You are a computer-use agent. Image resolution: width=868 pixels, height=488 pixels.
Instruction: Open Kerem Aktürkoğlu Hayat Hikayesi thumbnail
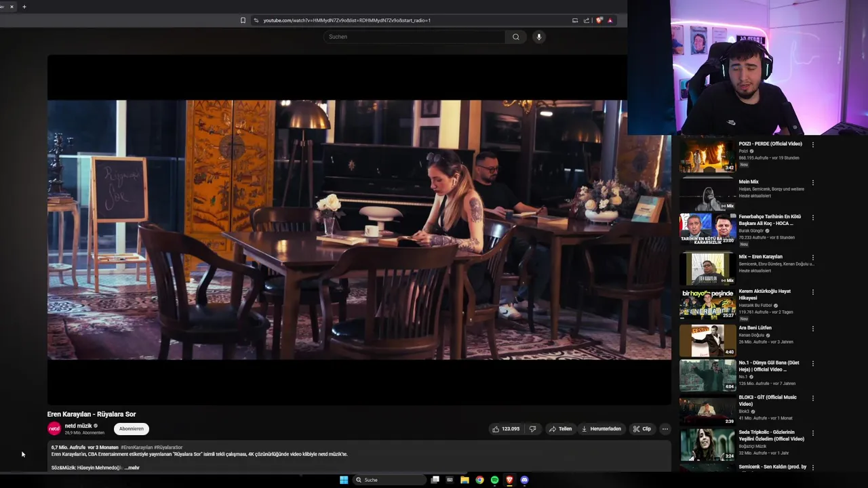click(707, 304)
